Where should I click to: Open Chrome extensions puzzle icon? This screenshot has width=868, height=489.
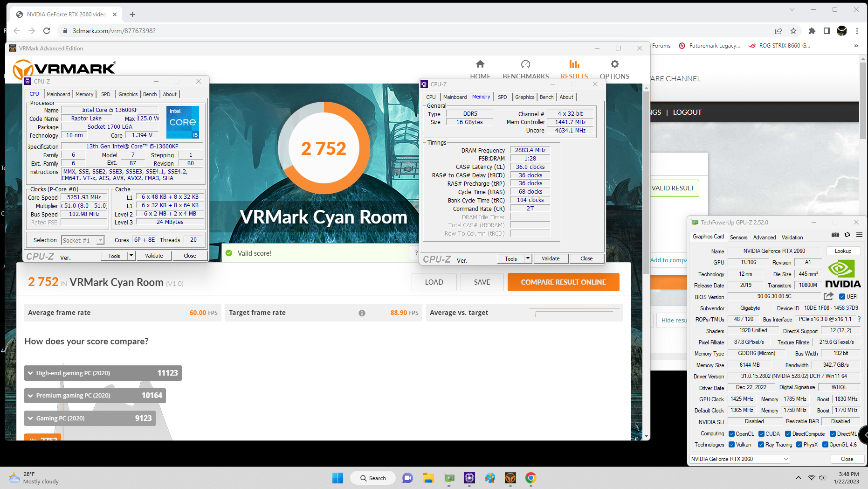click(x=812, y=31)
